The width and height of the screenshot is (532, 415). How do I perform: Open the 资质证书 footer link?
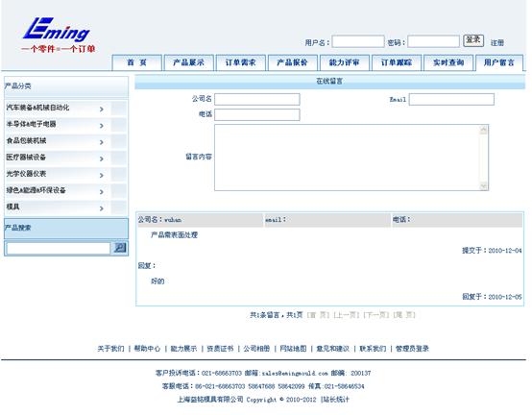coord(220,349)
